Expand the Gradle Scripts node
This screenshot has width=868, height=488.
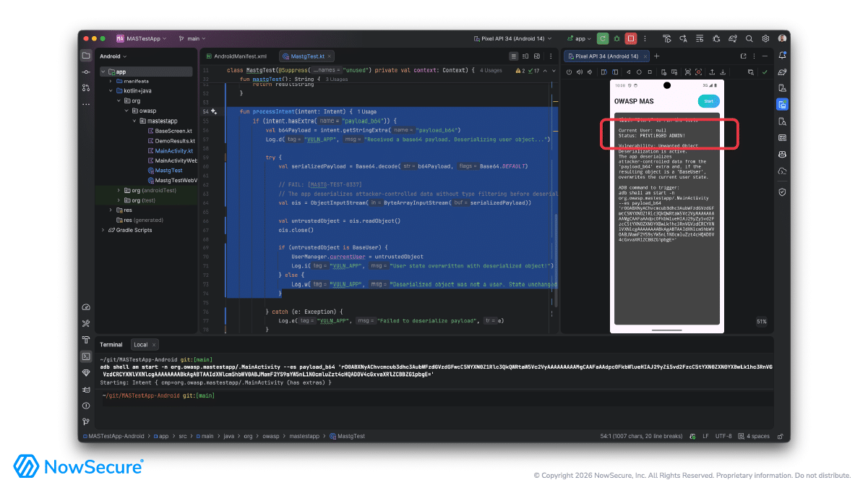coord(103,230)
